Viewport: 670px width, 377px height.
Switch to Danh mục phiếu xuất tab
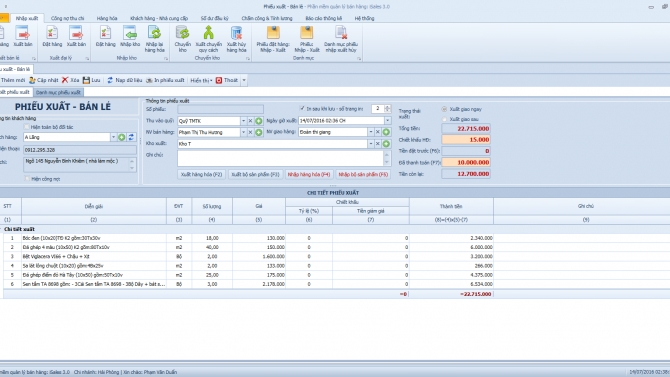[x=58, y=92]
